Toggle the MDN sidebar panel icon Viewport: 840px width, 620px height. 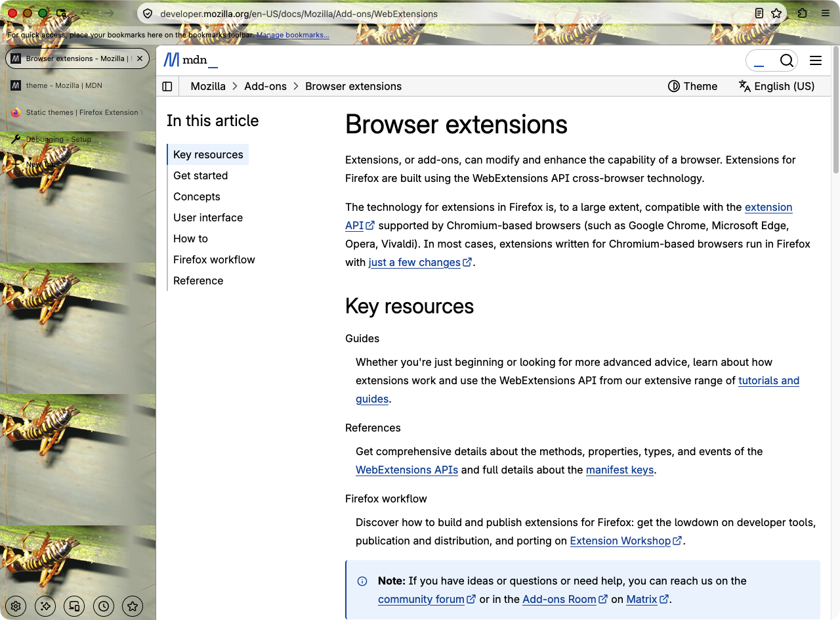pos(167,86)
